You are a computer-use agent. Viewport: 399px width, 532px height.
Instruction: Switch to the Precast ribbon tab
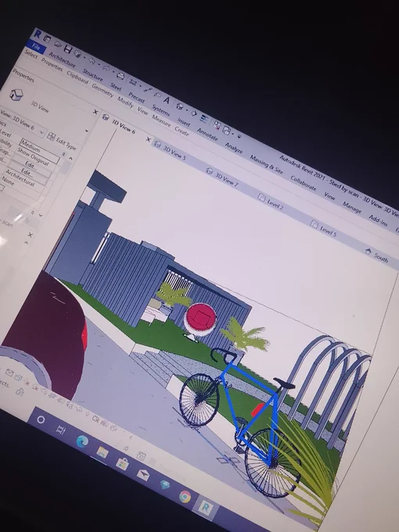pos(137,97)
